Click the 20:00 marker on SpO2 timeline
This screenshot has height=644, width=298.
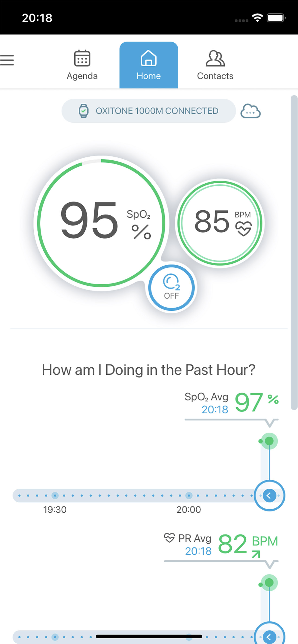tap(189, 495)
